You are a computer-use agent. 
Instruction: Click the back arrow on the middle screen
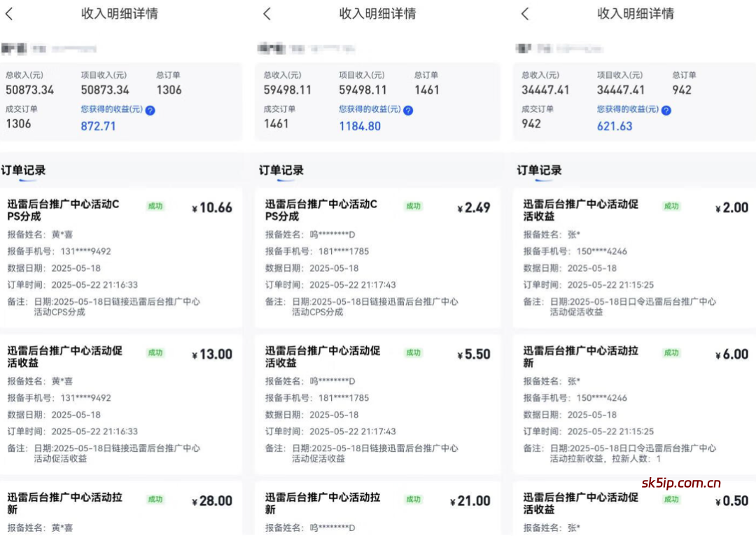[268, 13]
